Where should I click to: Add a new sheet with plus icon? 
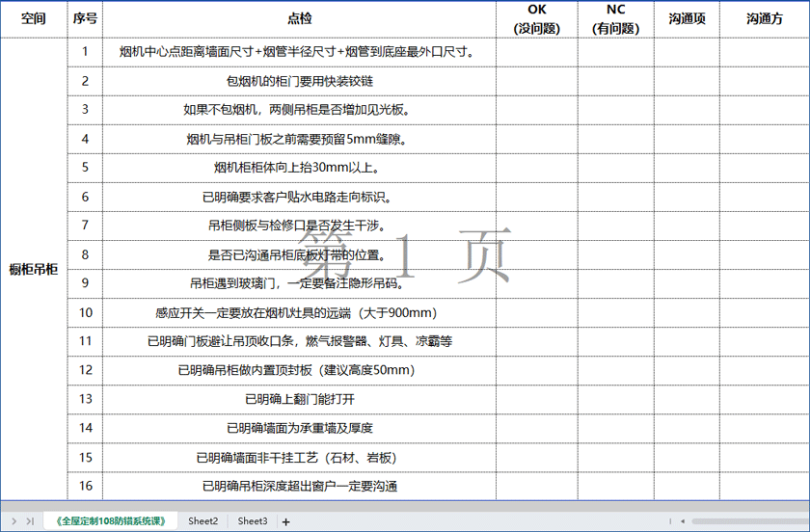[286, 521]
